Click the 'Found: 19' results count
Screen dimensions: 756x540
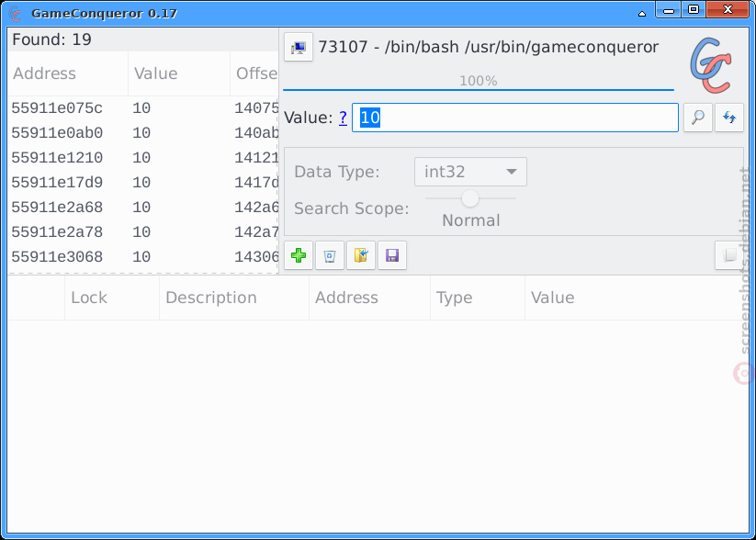pos(51,39)
